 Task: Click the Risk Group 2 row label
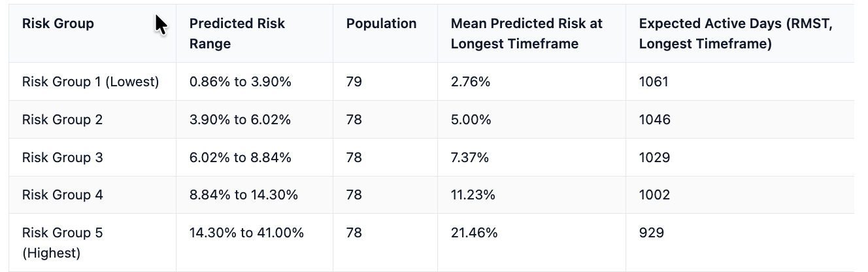click(x=62, y=120)
